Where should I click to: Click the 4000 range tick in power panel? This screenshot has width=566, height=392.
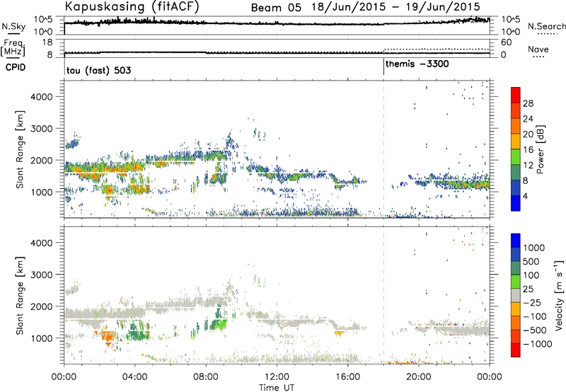pyautogui.click(x=41, y=97)
